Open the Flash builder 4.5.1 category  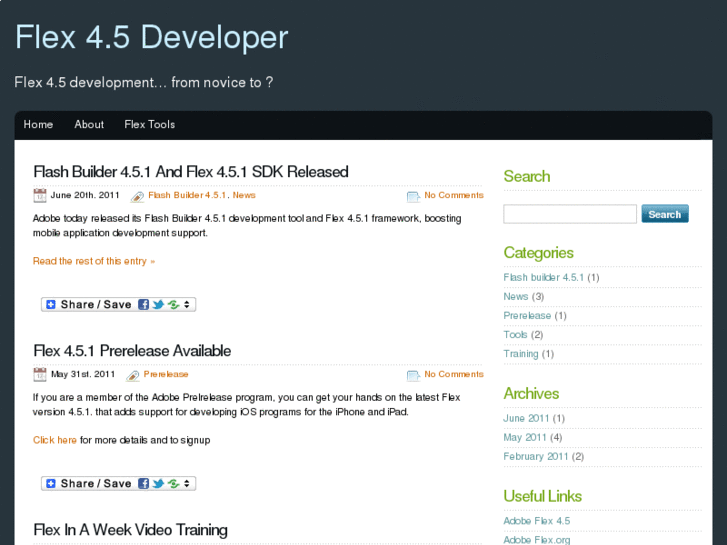pyautogui.click(x=543, y=277)
